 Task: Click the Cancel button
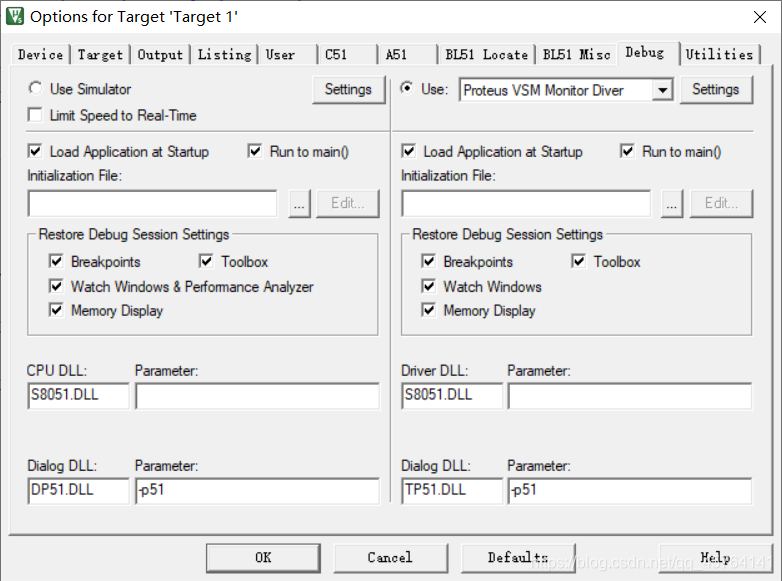pyautogui.click(x=391, y=558)
